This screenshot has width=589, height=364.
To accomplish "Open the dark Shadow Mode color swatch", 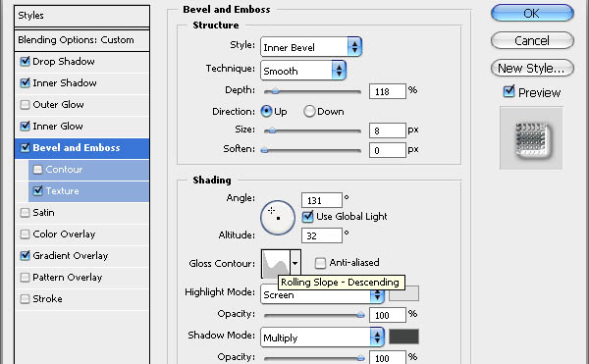I will tap(403, 337).
